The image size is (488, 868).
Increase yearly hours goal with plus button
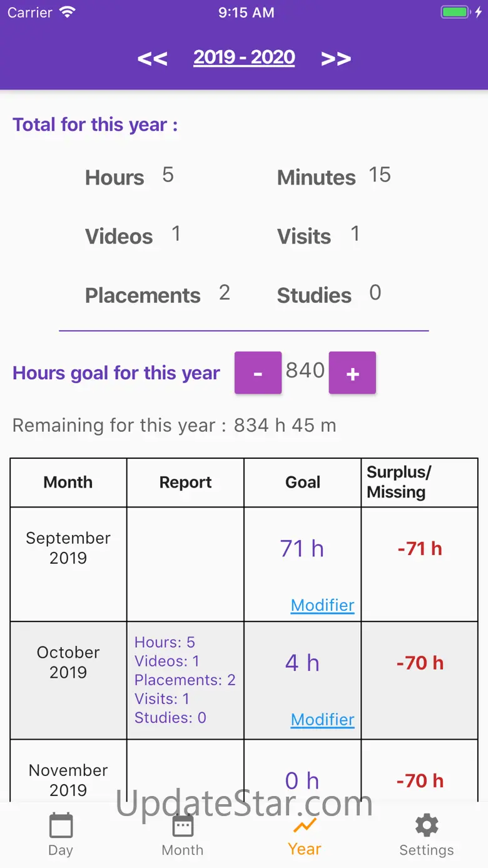click(x=352, y=373)
